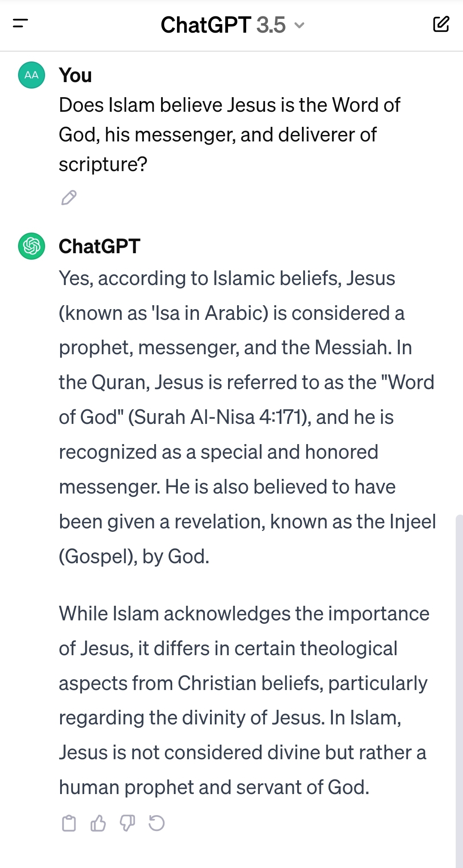Open the sidebar menu with hamburger icon
Screen dimensions: 463x868
click(x=20, y=24)
